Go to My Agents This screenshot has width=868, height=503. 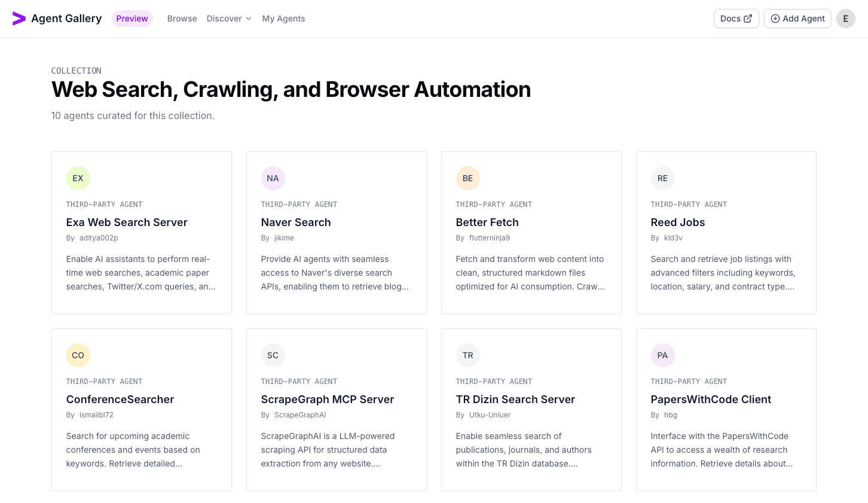[283, 19]
